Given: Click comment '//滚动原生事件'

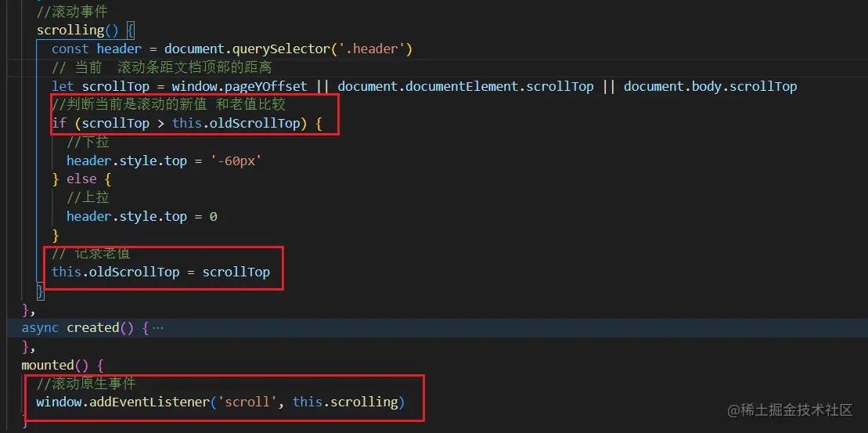Looking at the screenshot, I should (86, 383).
